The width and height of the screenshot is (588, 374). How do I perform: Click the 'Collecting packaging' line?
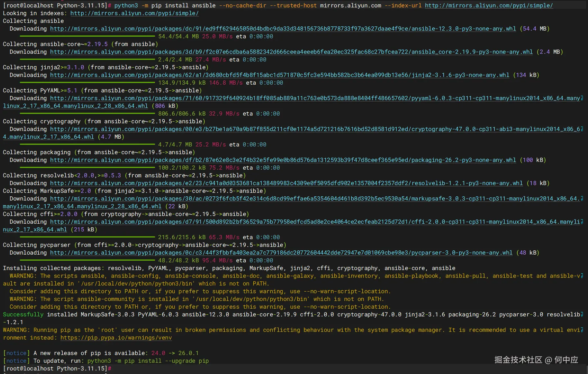point(99,152)
